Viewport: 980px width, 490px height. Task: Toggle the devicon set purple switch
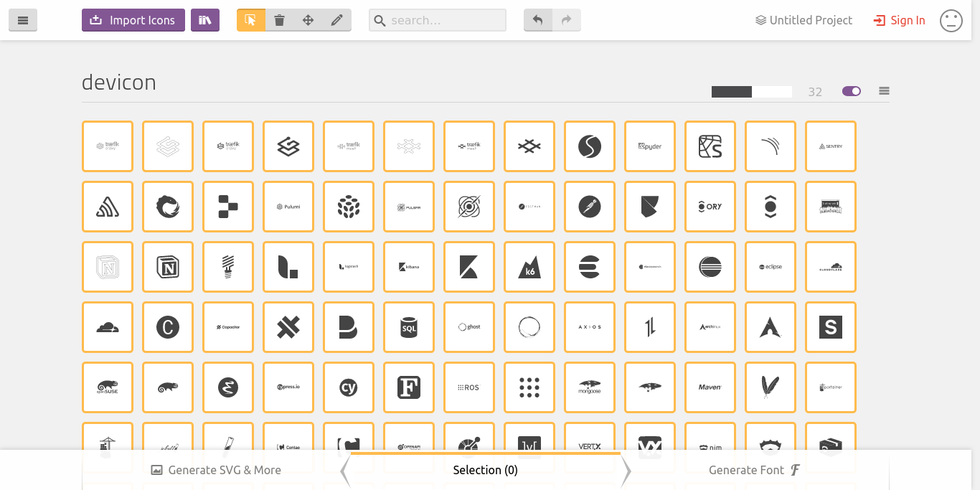click(x=852, y=91)
